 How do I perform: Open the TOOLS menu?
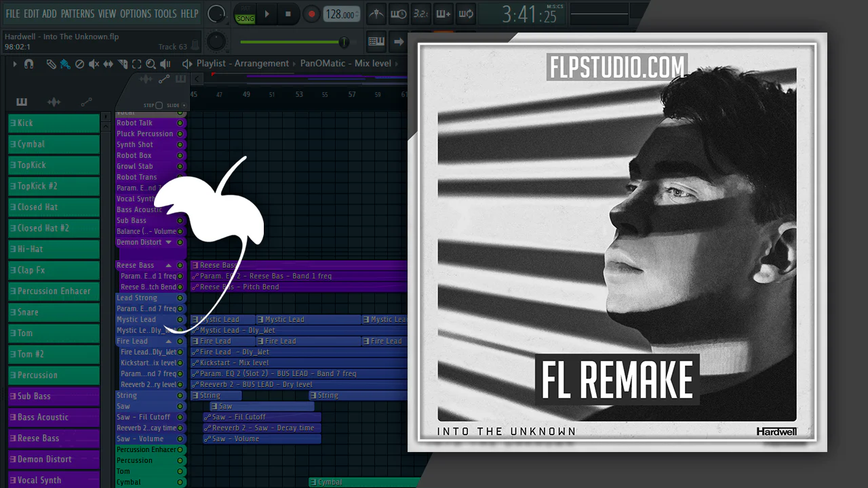[165, 14]
